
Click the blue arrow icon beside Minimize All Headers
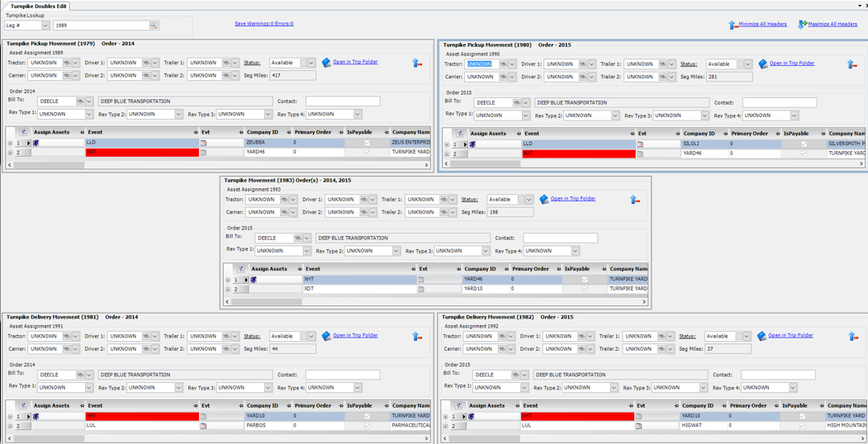click(733, 25)
